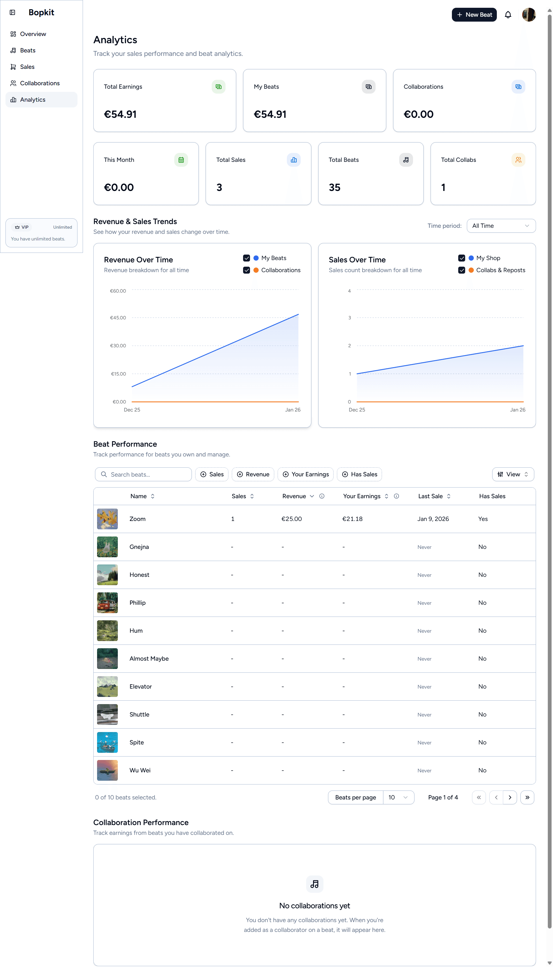553x980 pixels.
Task: Open the Beats per page dropdown showing 10
Action: (399, 797)
